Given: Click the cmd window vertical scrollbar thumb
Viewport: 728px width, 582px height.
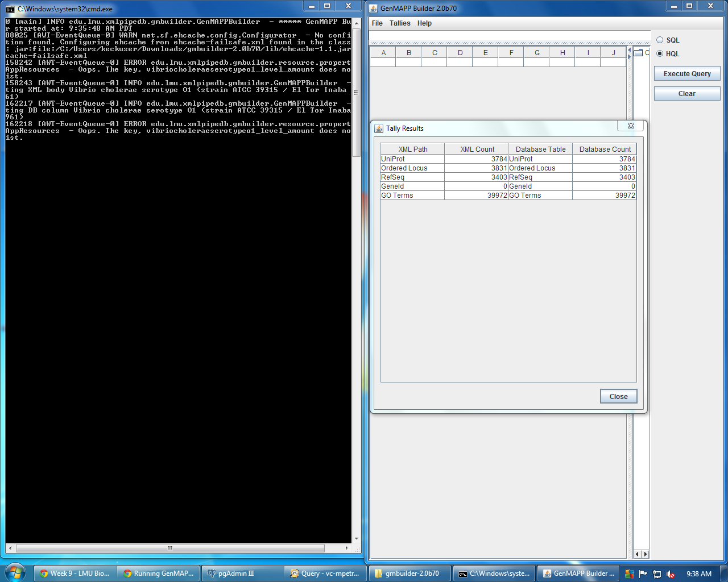Looking at the screenshot, I should (x=357, y=93).
